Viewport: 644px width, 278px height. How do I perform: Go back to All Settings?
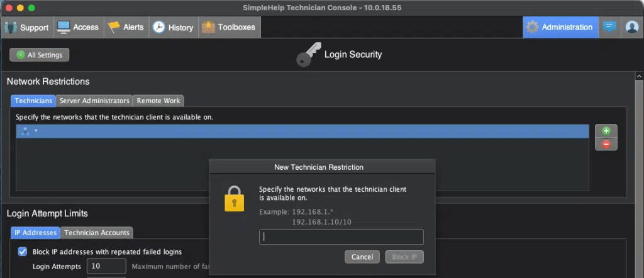coord(40,55)
